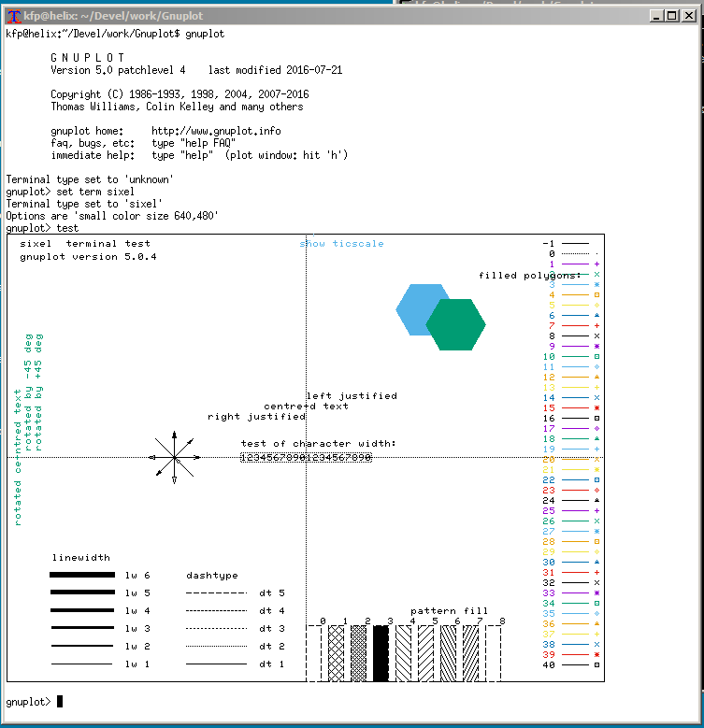704x728 pixels.
Task: Click the 'dt 5' label
Action: (x=272, y=592)
